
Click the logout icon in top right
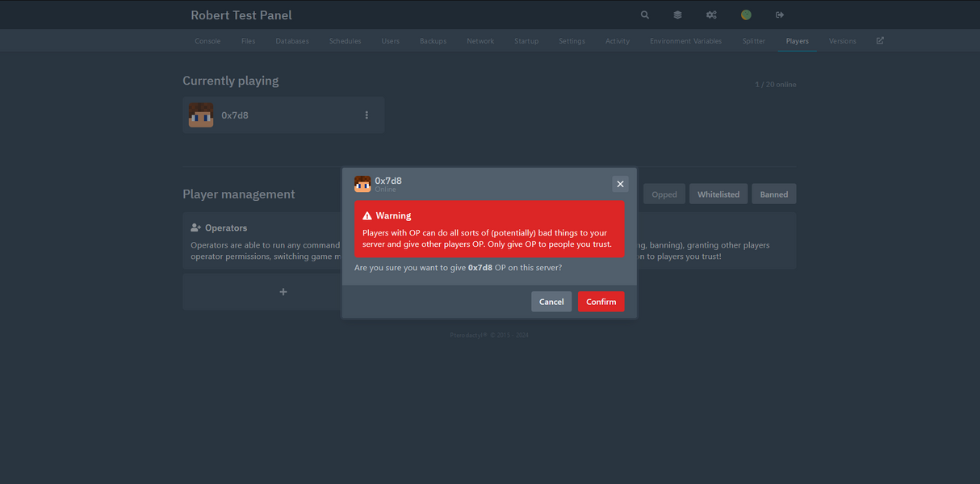pyautogui.click(x=778, y=15)
